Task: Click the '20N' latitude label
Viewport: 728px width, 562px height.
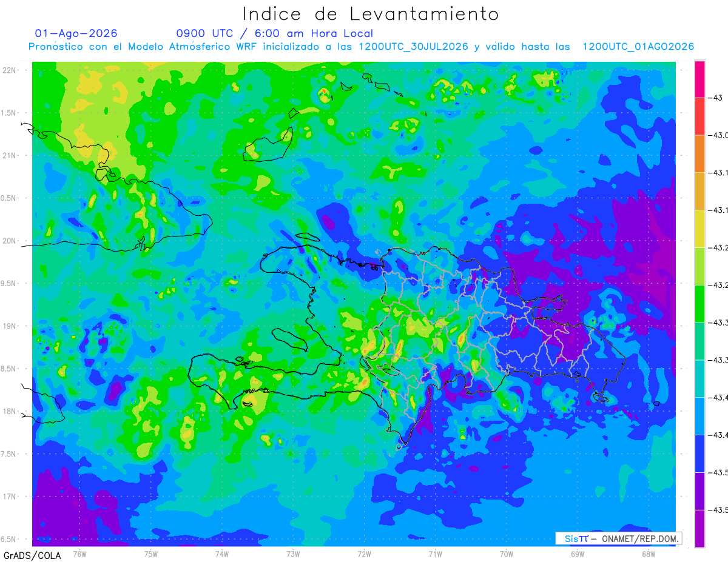Action: click(10, 241)
